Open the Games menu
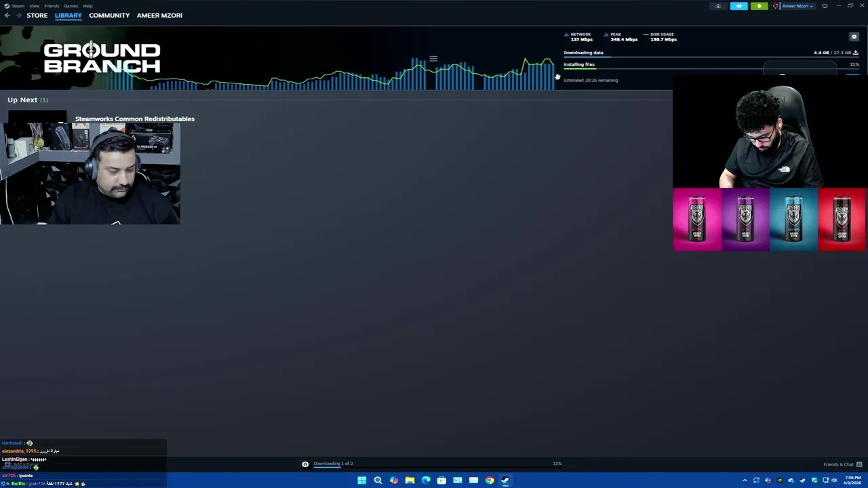The height and width of the screenshot is (488, 868). (71, 6)
